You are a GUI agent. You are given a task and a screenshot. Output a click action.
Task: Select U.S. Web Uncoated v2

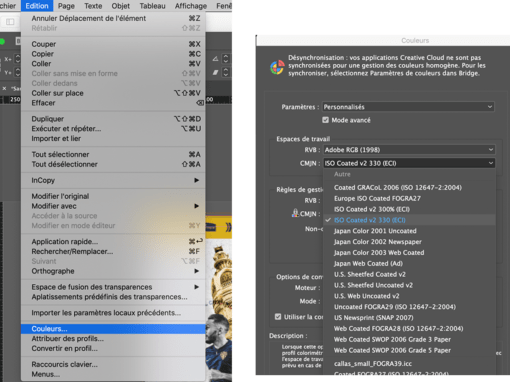tap(409, 296)
